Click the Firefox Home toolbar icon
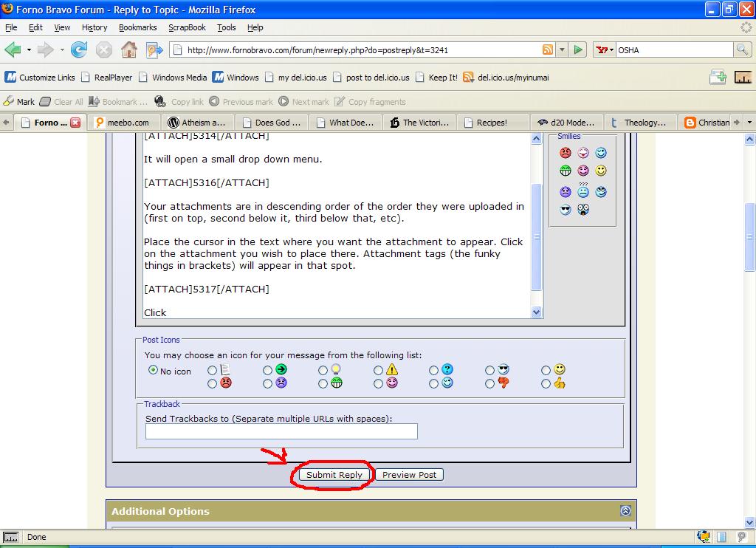This screenshot has width=756, height=548. coord(128,50)
